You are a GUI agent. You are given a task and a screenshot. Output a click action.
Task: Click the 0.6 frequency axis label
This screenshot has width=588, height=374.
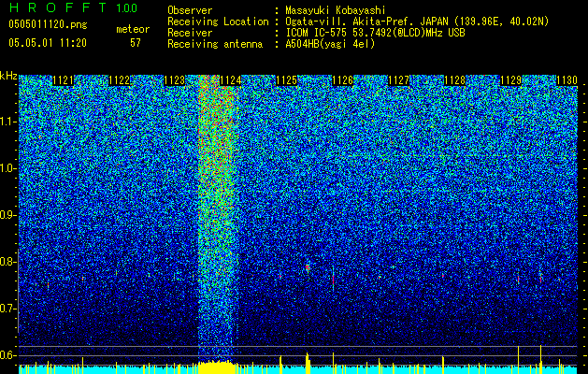click(7, 355)
